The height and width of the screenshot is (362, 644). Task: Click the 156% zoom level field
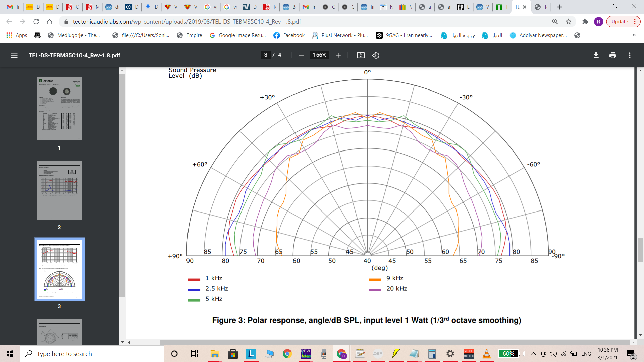pyautogui.click(x=320, y=55)
